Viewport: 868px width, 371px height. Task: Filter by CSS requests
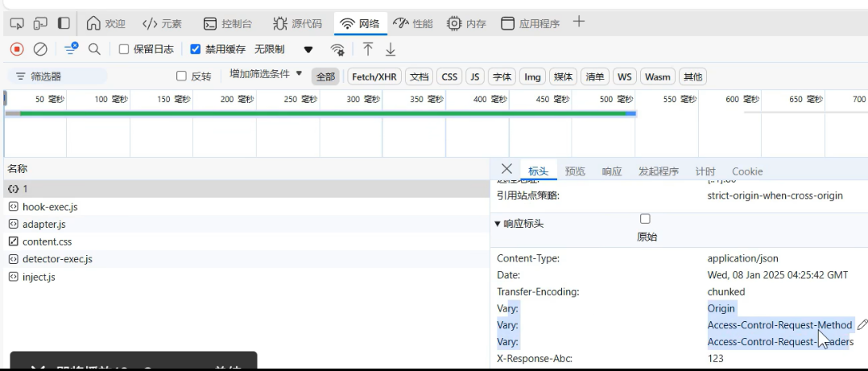[x=449, y=76]
